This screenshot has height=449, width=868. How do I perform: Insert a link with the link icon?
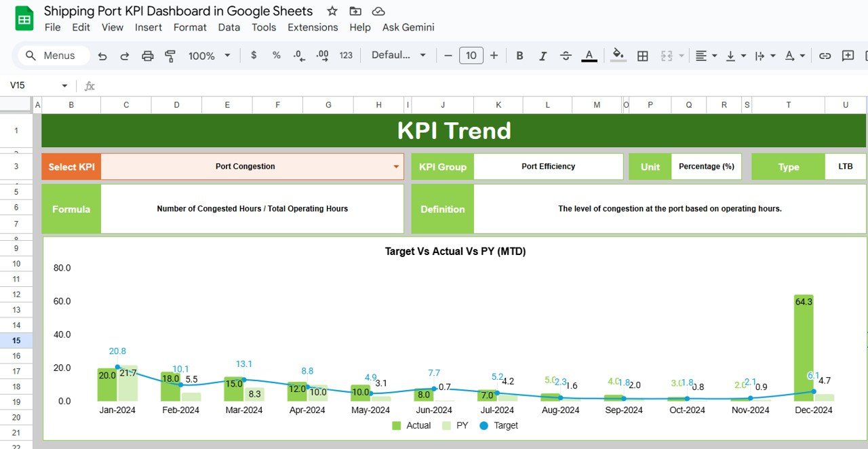pyautogui.click(x=825, y=56)
